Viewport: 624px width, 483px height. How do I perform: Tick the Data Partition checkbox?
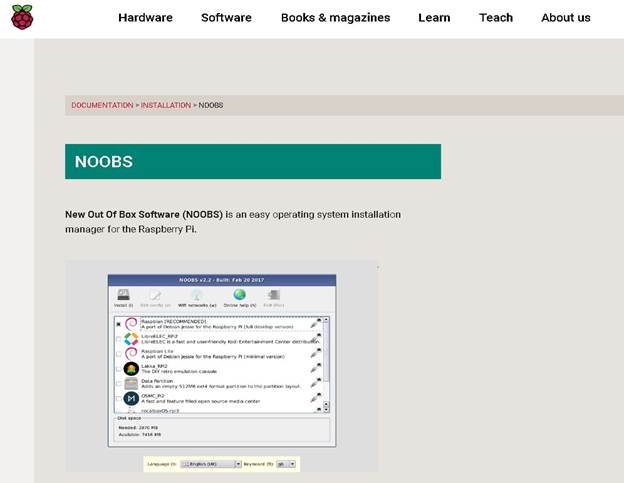point(119,384)
